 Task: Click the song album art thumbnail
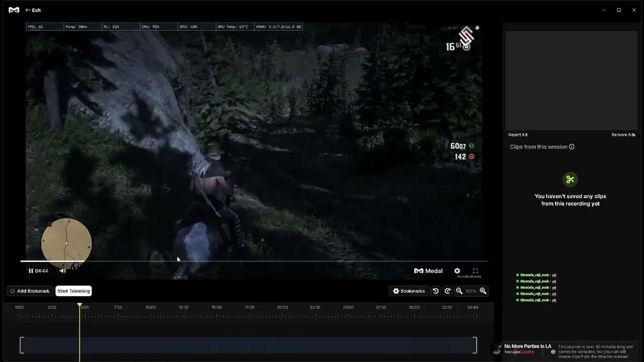tap(498, 349)
